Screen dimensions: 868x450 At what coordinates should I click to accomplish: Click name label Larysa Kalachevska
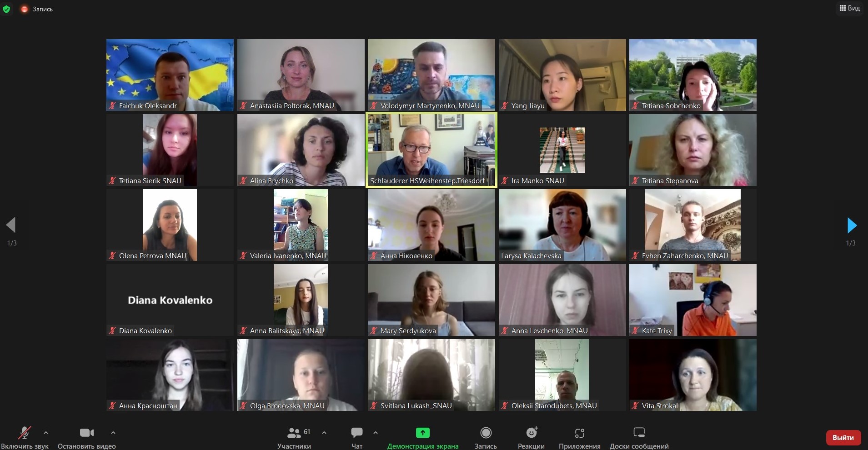click(x=531, y=255)
